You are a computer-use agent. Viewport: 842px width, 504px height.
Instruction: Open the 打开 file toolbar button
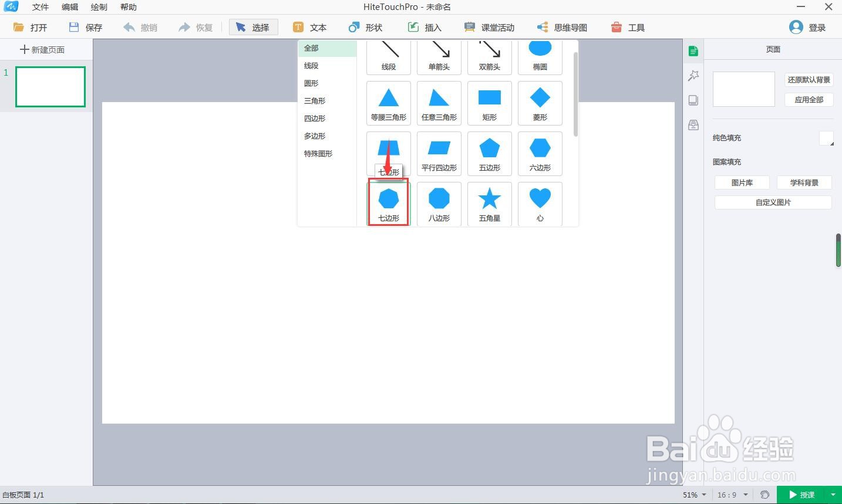pyautogui.click(x=31, y=28)
